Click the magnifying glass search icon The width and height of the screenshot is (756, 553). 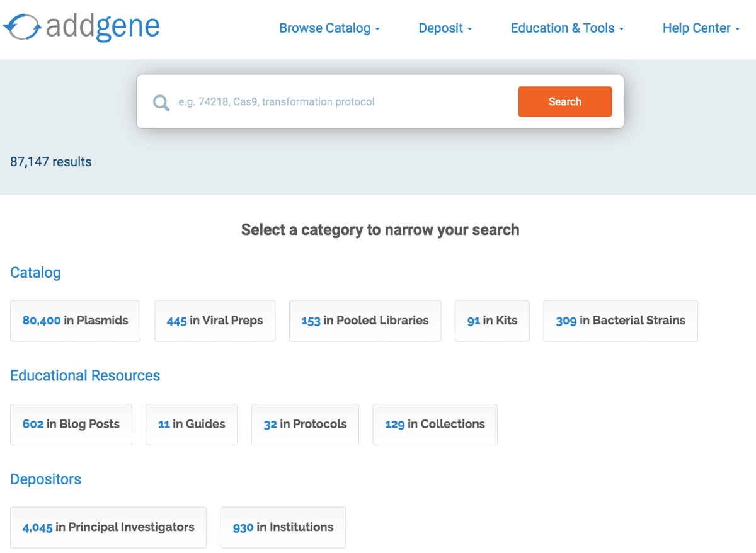click(161, 102)
